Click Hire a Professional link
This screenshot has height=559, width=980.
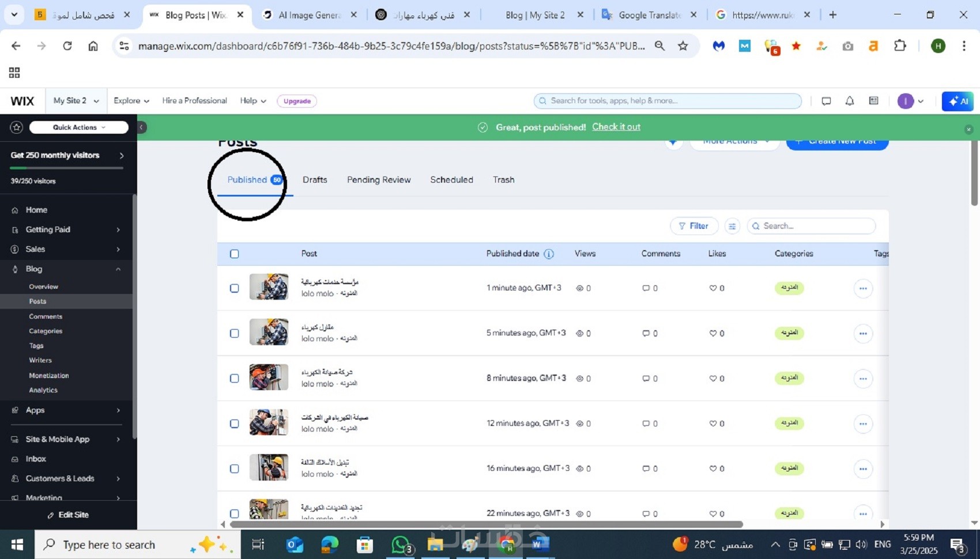click(194, 101)
